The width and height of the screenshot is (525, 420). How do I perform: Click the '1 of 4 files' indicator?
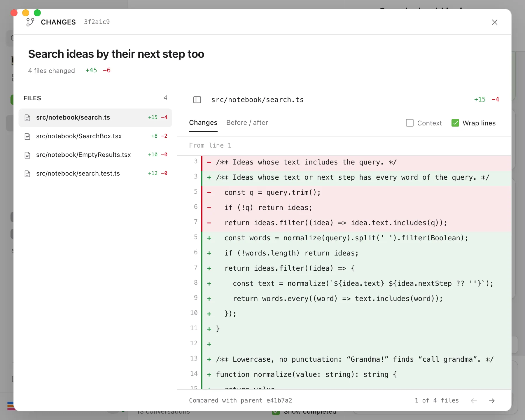pyautogui.click(x=437, y=400)
